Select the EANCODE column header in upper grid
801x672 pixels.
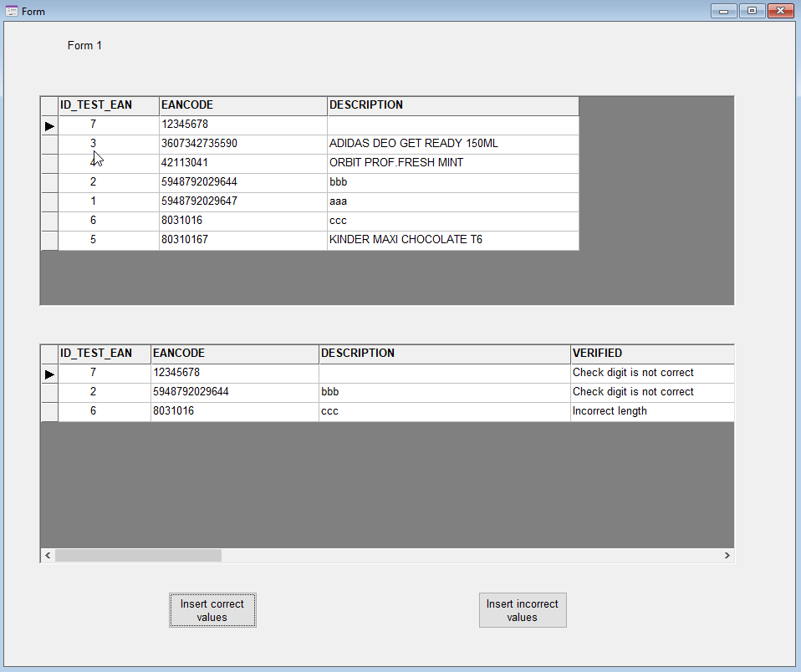(x=242, y=105)
